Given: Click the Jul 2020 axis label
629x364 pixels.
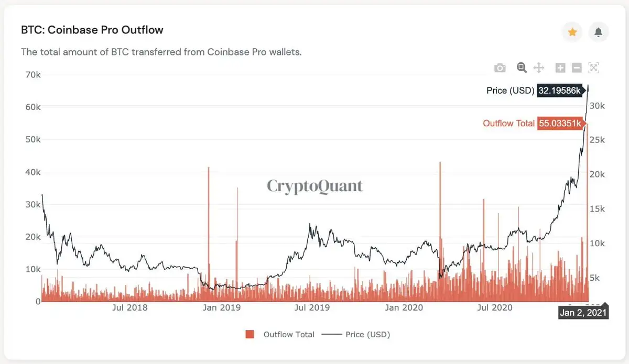Looking at the screenshot, I should tap(494, 308).
